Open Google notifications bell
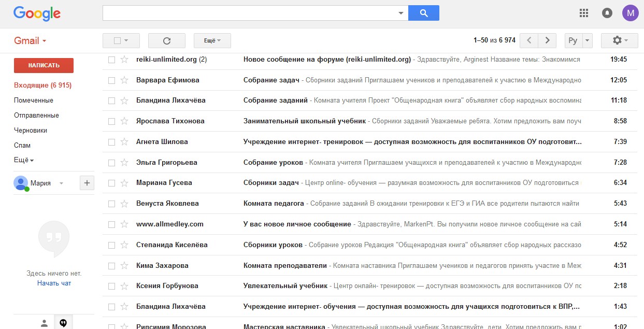Screen dimensions: 644x329 pyautogui.click(x=607, y=13)
